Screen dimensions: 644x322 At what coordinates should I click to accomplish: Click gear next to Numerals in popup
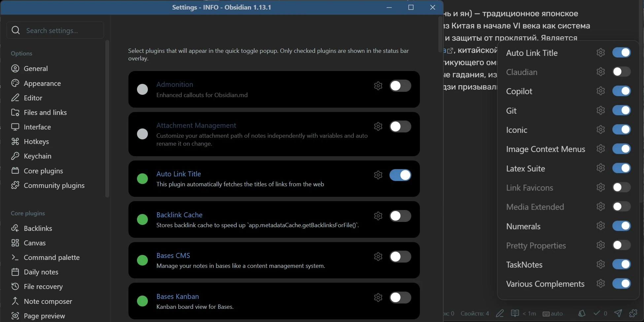(x=601, y=226)
